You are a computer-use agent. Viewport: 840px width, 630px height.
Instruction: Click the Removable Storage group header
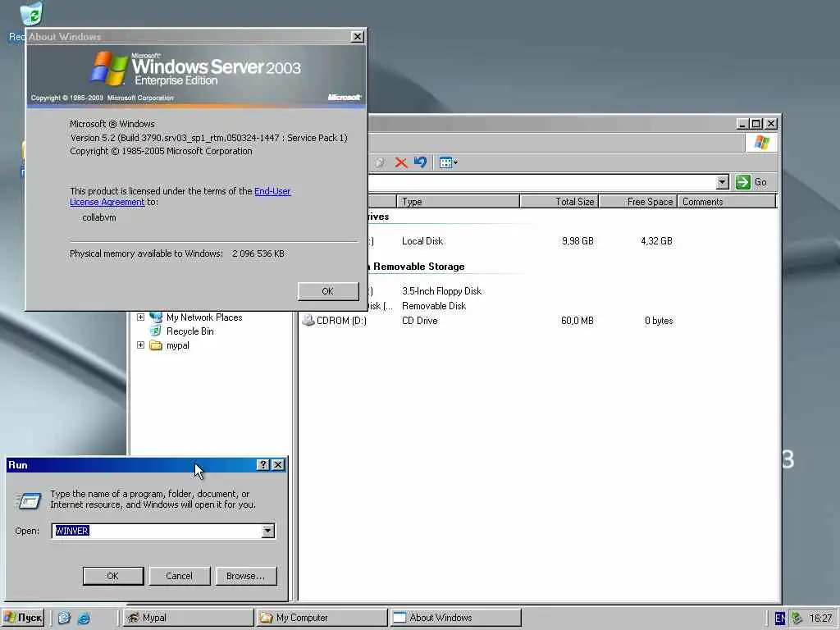click(x=418, y=267)
